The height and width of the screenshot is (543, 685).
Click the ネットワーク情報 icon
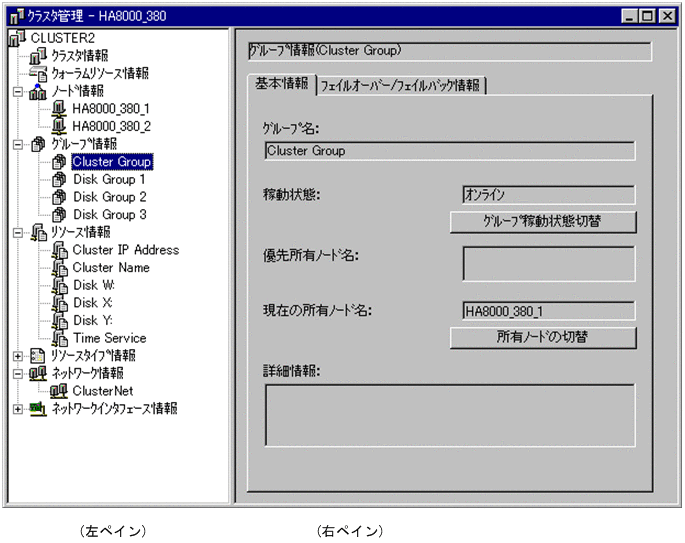coord(38,374)
